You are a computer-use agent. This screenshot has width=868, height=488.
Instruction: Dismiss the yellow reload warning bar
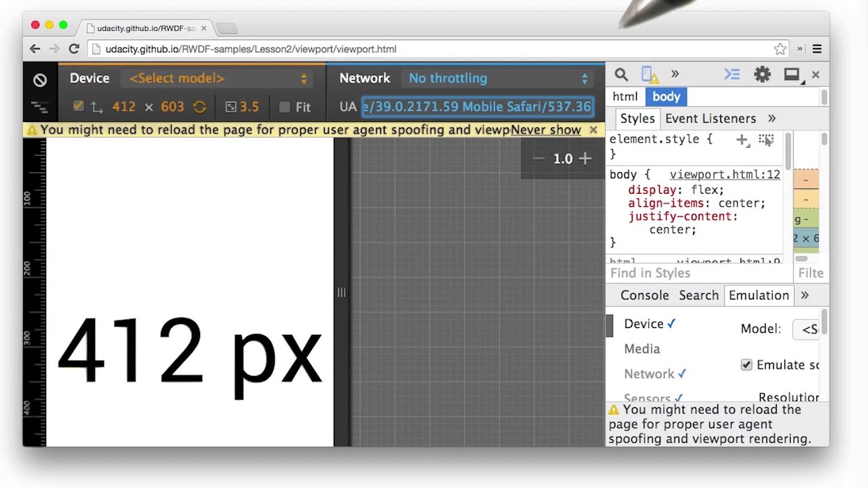click(x=593, y=129)
